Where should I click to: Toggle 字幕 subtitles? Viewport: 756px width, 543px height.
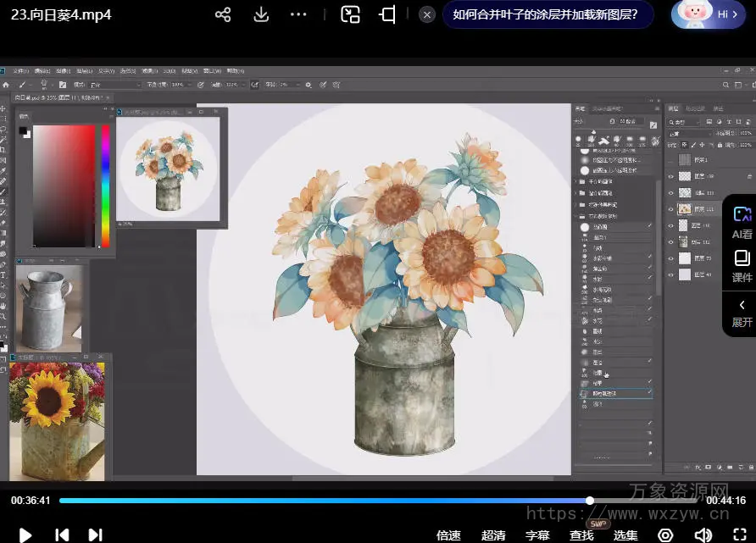537,535
